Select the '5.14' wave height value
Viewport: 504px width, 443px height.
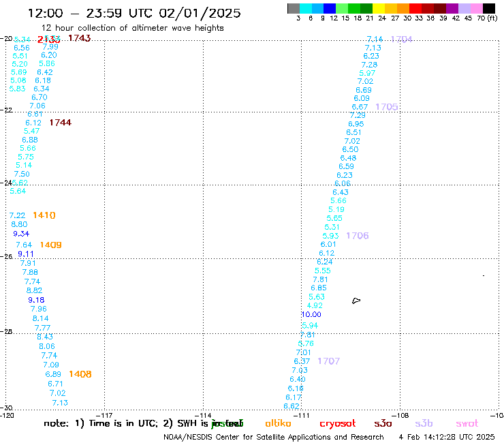coord(24,166)
